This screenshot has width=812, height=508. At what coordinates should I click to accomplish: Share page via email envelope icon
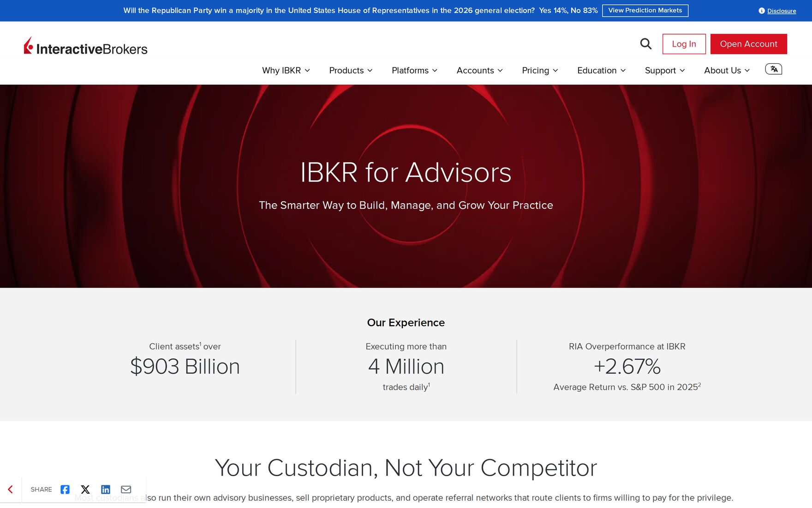126,490
